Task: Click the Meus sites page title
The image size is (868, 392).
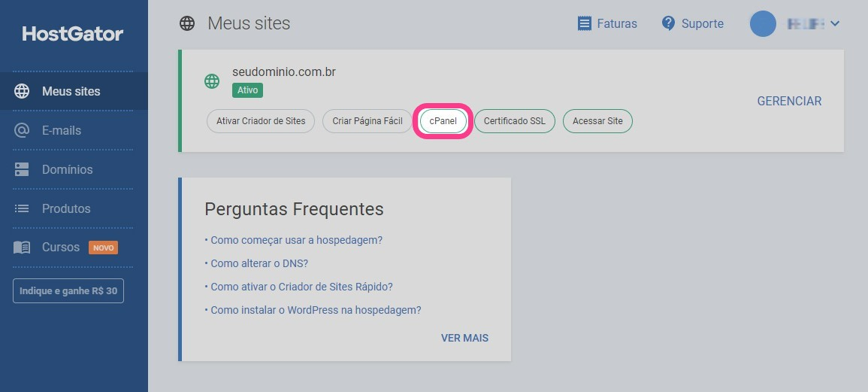Action: tap(249, 23)
